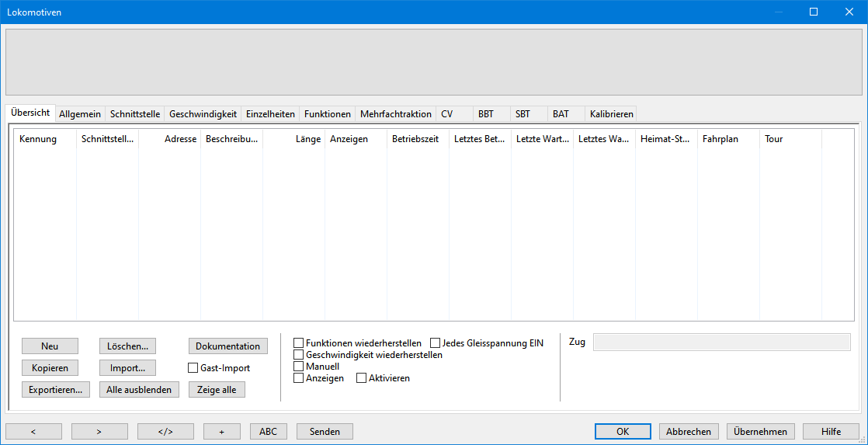This screenshot has height=445, width=868.
Task: Create a new locomotive with Neu
Action: 50,346
